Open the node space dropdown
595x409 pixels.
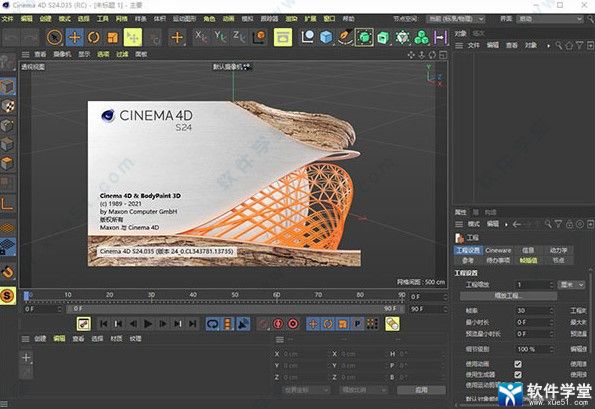tap(455, 19)
